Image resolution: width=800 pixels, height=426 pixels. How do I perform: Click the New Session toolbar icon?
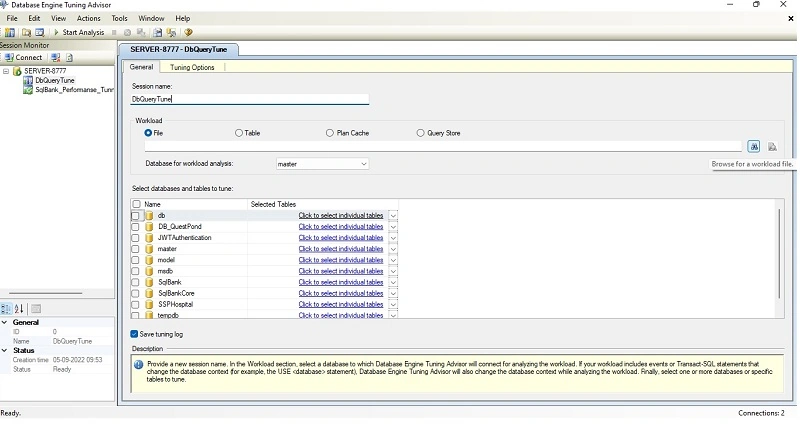pos(9,33)
